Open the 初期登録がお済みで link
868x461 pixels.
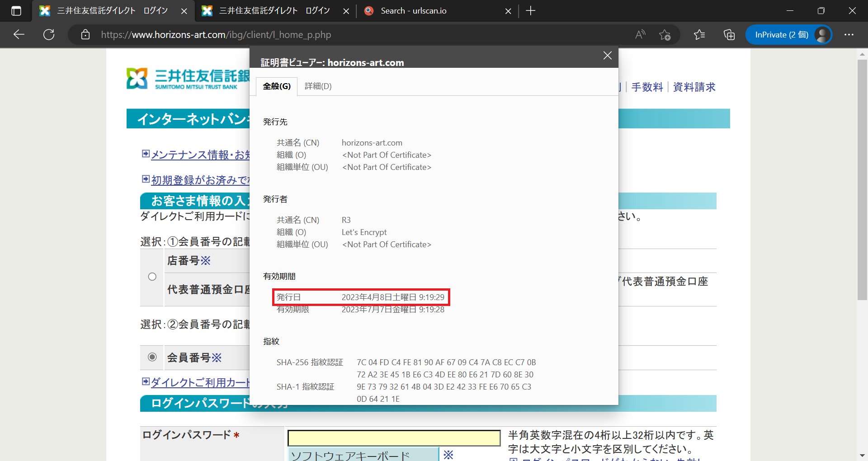pos(200,180)
